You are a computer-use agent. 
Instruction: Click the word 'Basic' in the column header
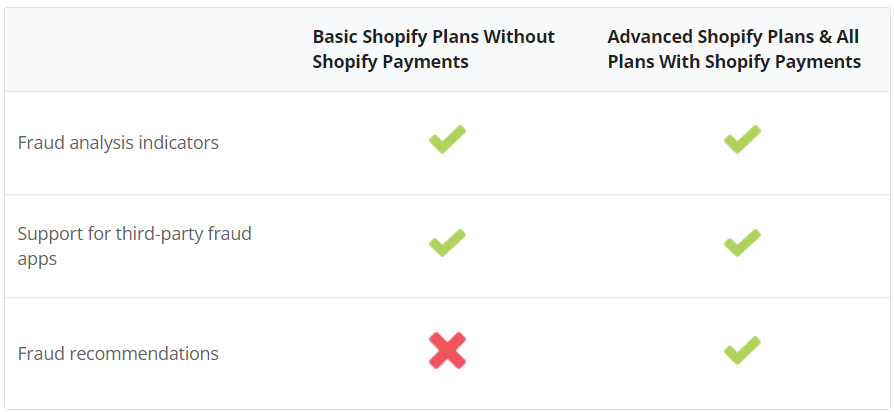[x=335, y=36]
